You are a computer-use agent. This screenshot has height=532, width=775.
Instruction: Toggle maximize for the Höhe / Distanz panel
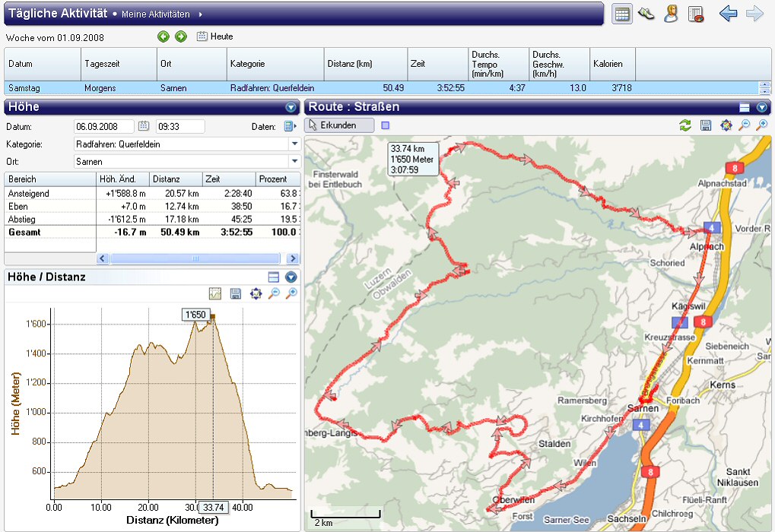tap(274, 277)
